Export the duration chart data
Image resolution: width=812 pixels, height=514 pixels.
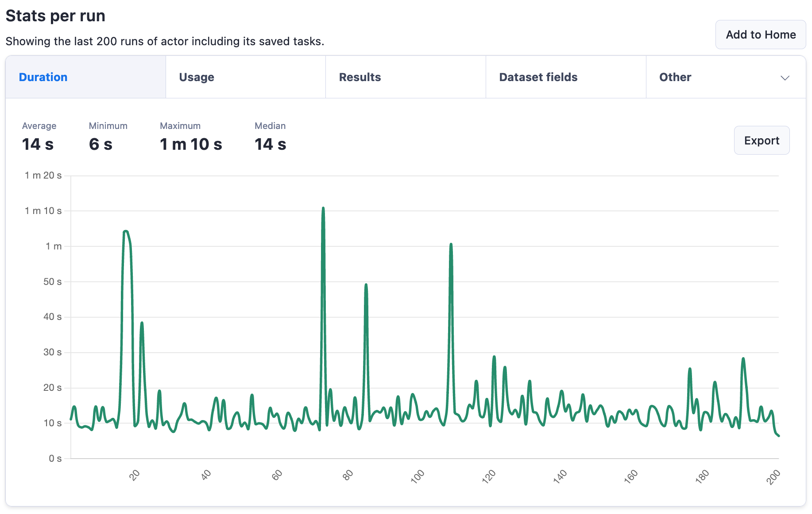tap(761, 140)
